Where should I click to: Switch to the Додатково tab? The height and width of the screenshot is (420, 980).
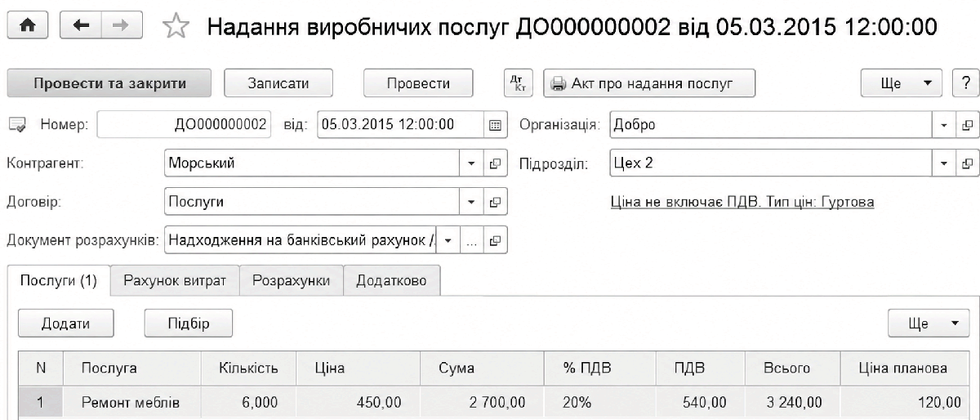coord(391,280)
